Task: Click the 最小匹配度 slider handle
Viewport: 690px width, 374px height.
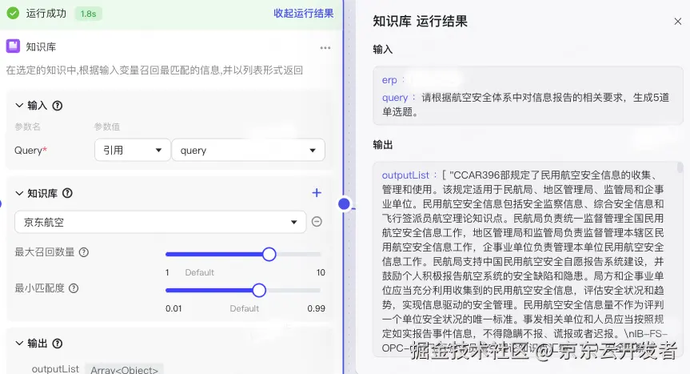Action: click(259, 290)
